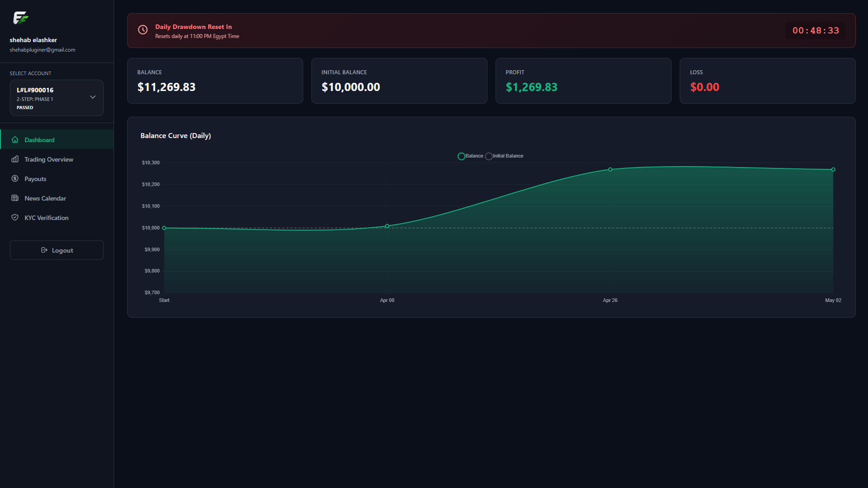
Task: Click the 2-STEP: PHASE 1 label
Action: pyautogui.click(x=35, y=99)
